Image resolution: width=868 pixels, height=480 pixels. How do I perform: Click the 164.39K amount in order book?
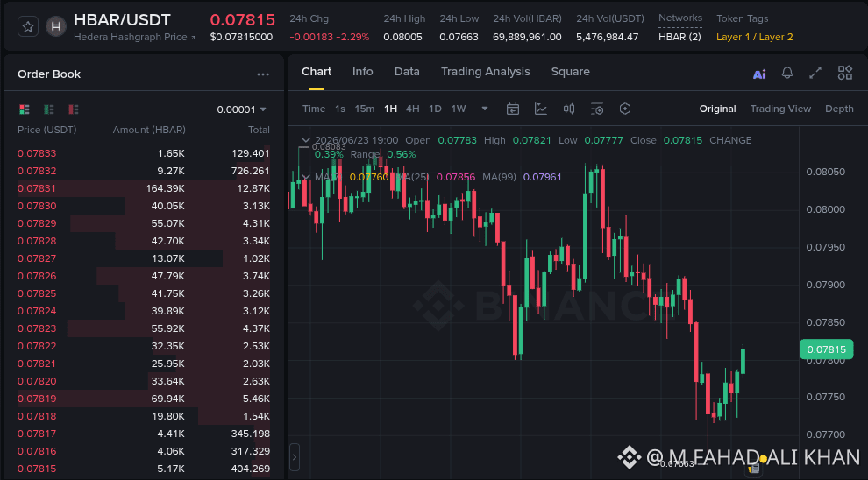point(165,188)
